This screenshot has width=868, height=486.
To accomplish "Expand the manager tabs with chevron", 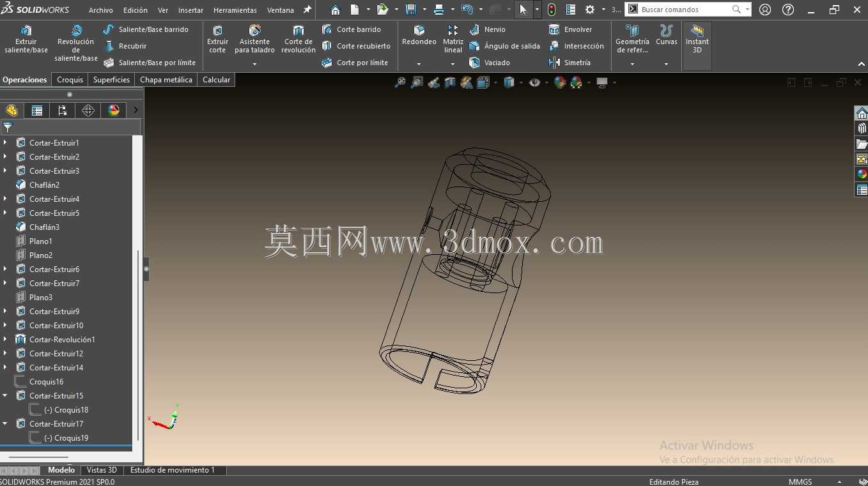I will [x=136, y=110].
